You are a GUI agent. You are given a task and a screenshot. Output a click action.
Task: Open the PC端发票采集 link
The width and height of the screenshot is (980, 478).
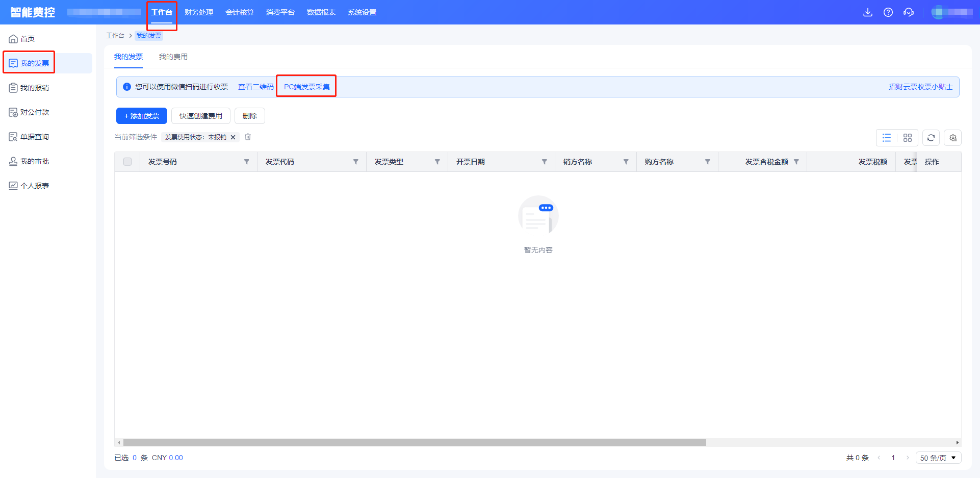pos(306,87)
